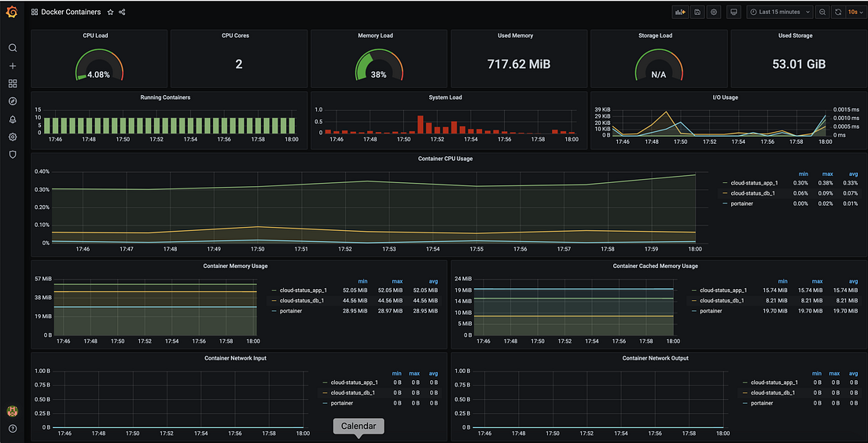This screenshot has width=868, height=443.
Task: Toggle portainer in Container Network Input legend
Action: tap(341, 403)
